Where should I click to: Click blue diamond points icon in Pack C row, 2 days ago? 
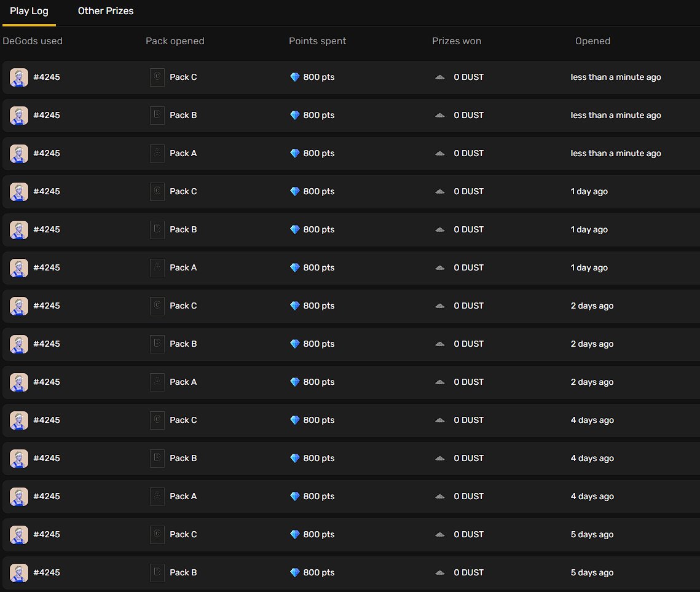pos(294,306)
